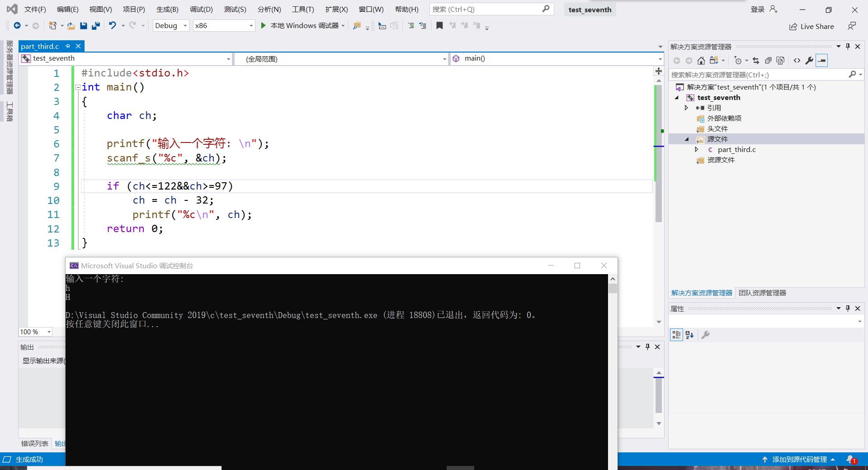Toggle the Preview Selected Items button
This screenshot has width=868, height=470.
(x=822, y=61)
